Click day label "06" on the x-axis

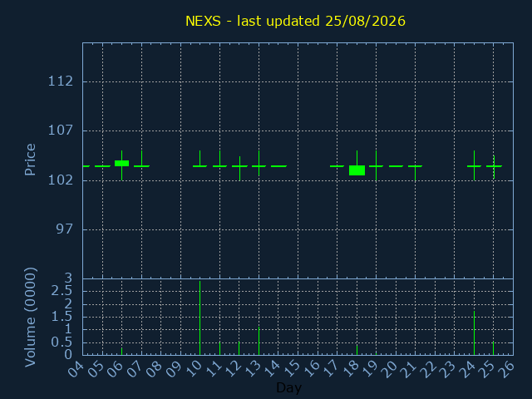pos(115,369)
